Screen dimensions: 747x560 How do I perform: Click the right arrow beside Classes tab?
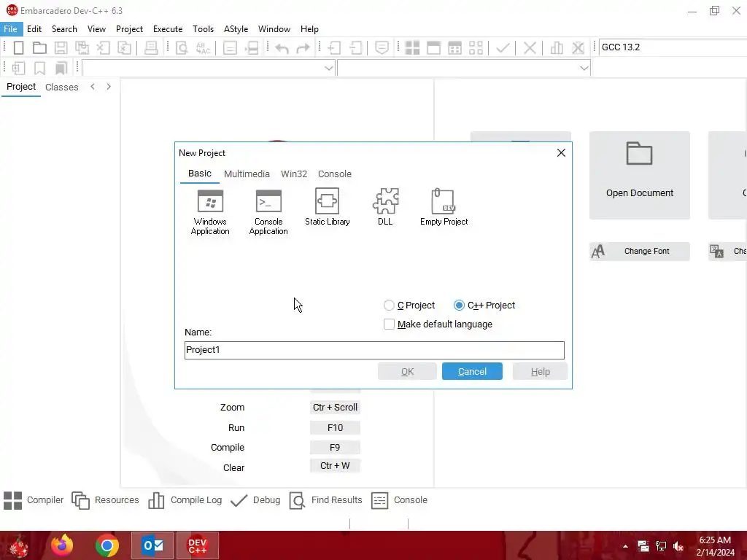click(x=109, y=87)
